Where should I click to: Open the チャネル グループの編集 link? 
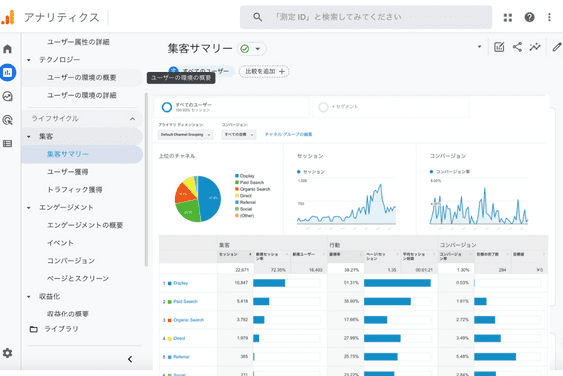[288, 134]
